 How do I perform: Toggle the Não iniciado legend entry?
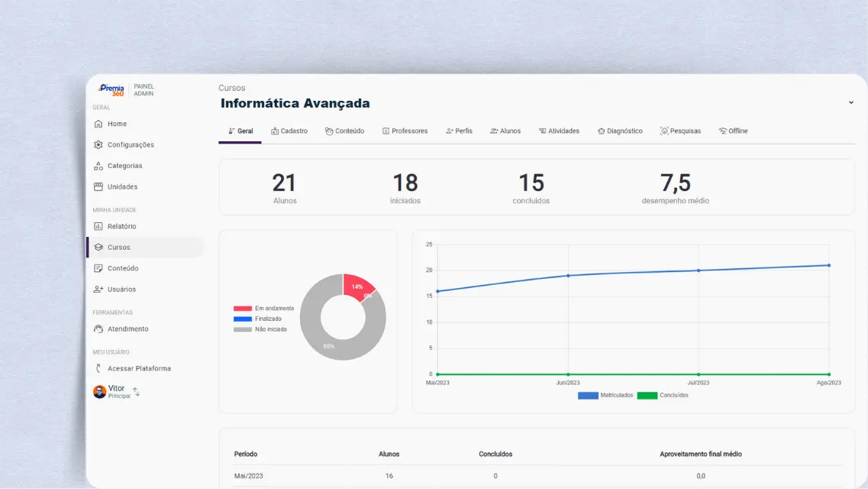pyautogui.click(x=260, y=329)
